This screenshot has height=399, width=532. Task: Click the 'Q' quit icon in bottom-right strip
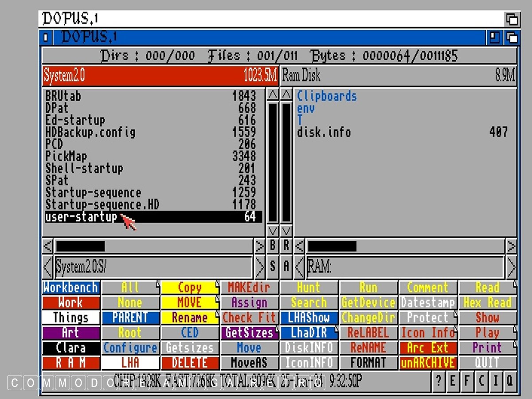click(x=509, y=381)
